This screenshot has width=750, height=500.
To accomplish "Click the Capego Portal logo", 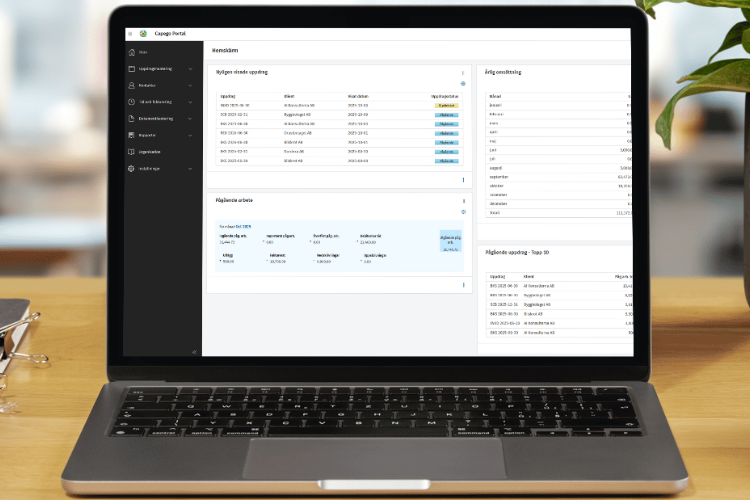I will click(142, 33).
